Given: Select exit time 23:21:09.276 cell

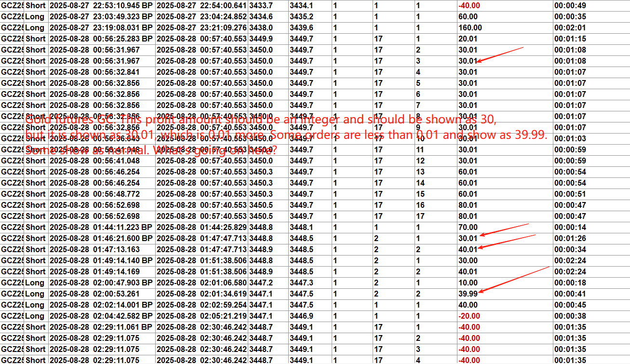Looking at the screenshot, I should 201,27.
